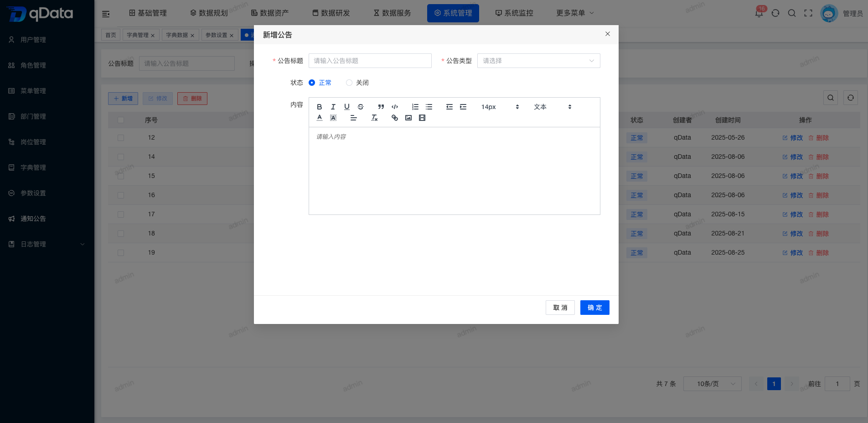
Task: Open the 数据资产 top menu
Action: (x=270, y=13)
